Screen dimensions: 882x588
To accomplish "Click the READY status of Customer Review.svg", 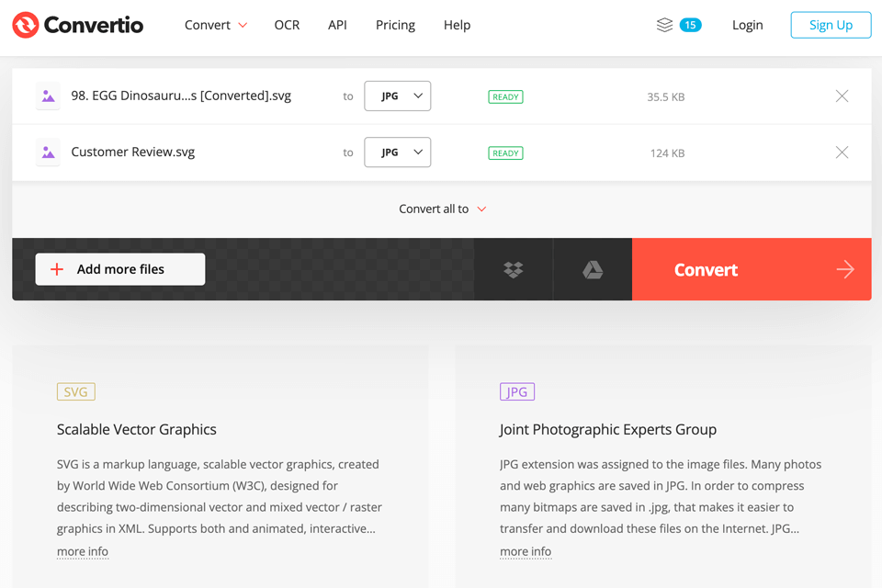I will pyautogui.click(x=505, y=153).
